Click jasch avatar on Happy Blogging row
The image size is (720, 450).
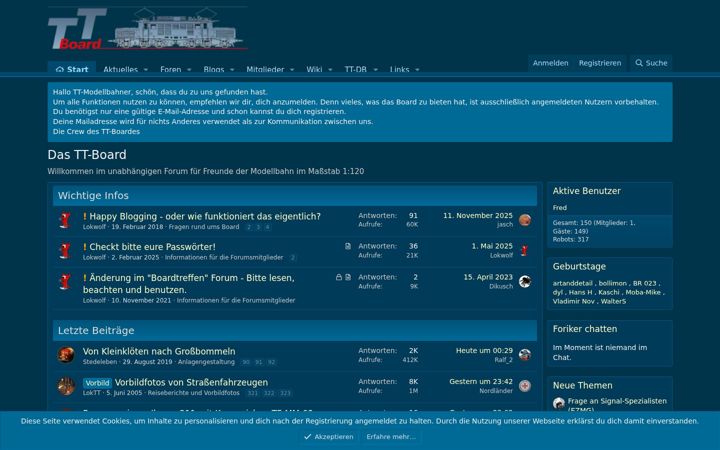pyautogui.click(x=525, y=220)
